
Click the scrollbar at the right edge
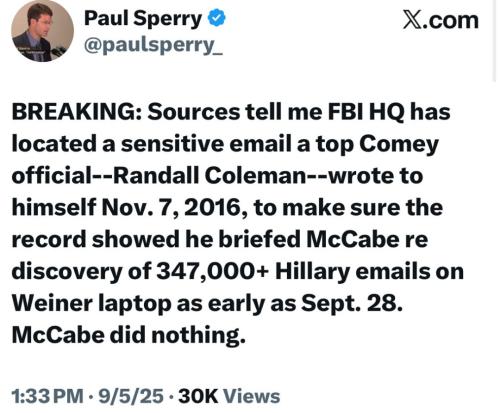pos(494,40)
